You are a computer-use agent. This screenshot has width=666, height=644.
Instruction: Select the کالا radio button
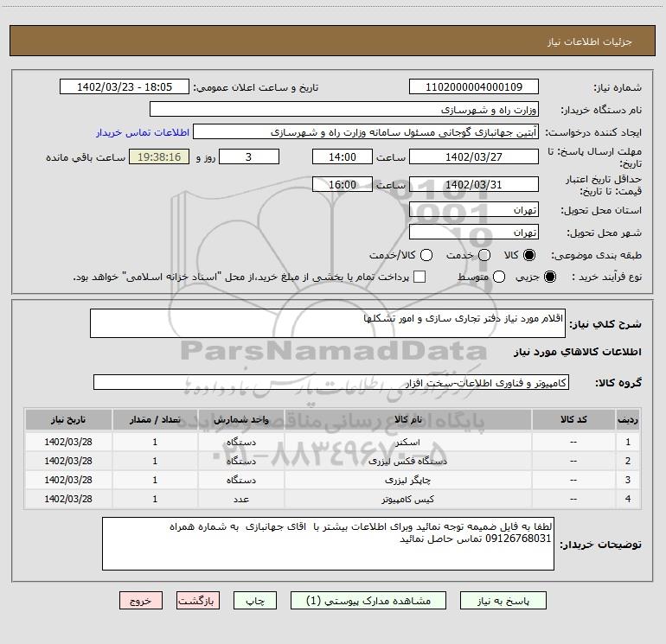click(x=529, y=255)
